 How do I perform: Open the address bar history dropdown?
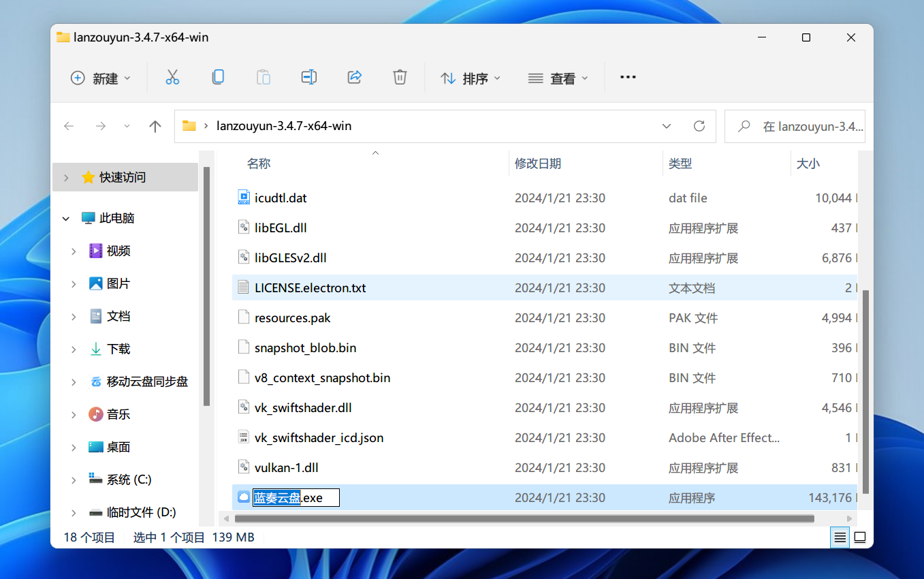click(x=667, y=126)
